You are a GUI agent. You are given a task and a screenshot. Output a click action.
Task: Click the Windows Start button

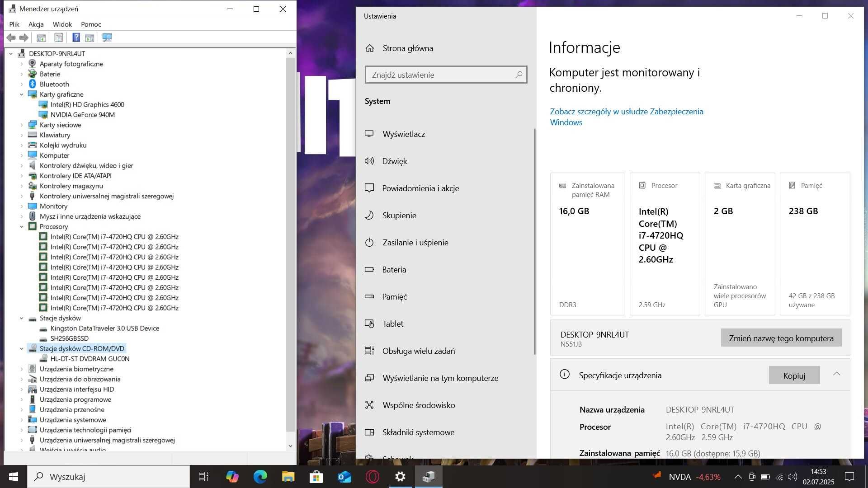point(14,477)
